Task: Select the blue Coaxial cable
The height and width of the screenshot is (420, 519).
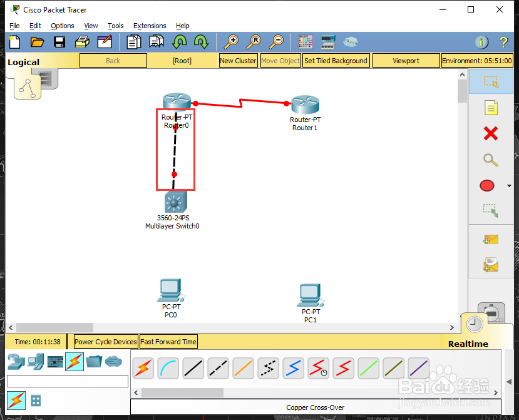Action: 293,368
